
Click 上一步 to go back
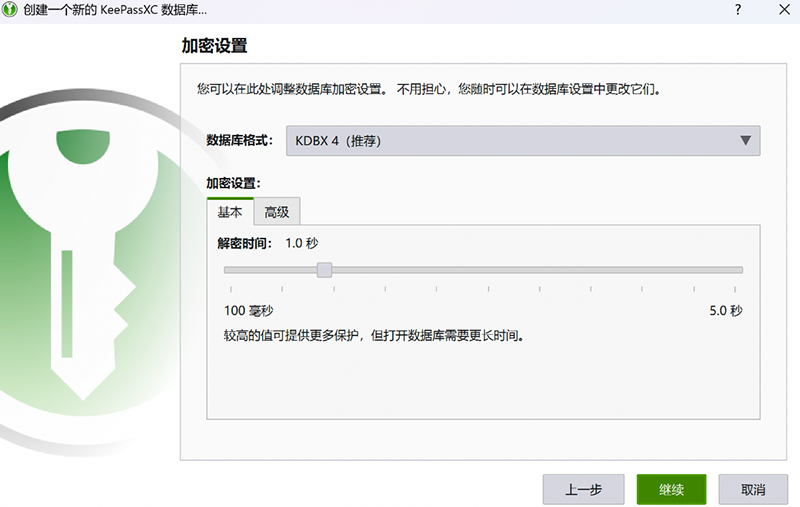tap(584, 490)
